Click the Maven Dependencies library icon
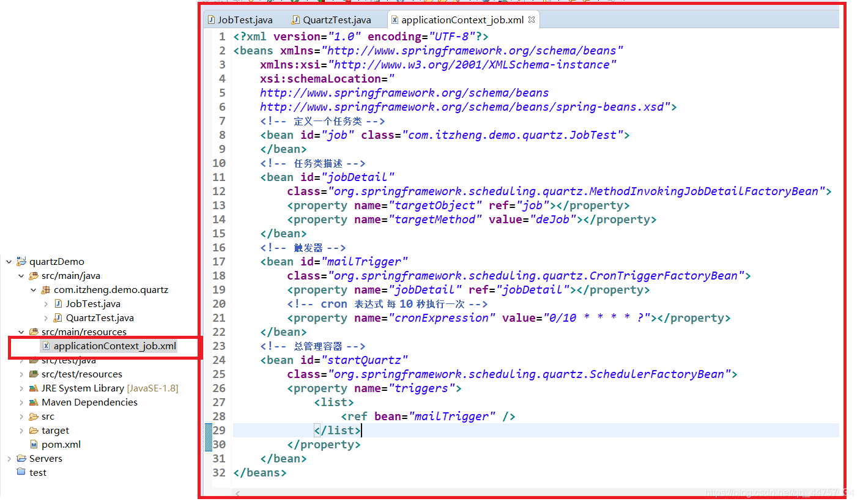 coord(34,402)
